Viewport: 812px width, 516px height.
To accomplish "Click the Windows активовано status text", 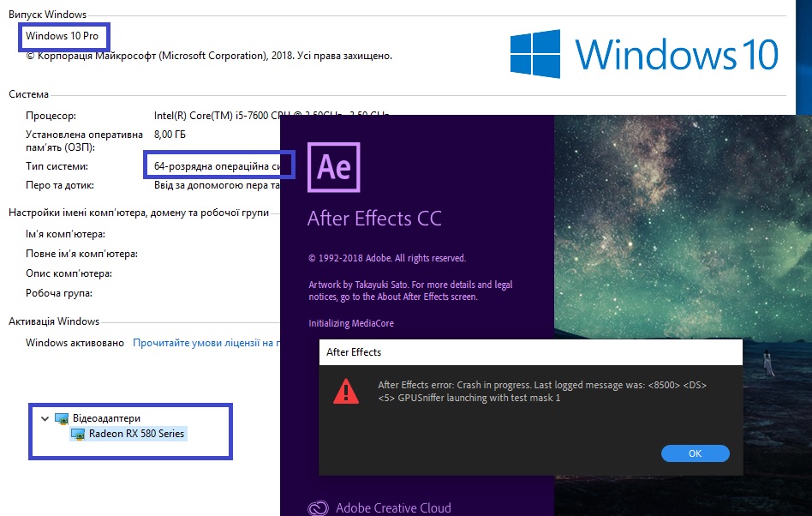I will (75, 343).
